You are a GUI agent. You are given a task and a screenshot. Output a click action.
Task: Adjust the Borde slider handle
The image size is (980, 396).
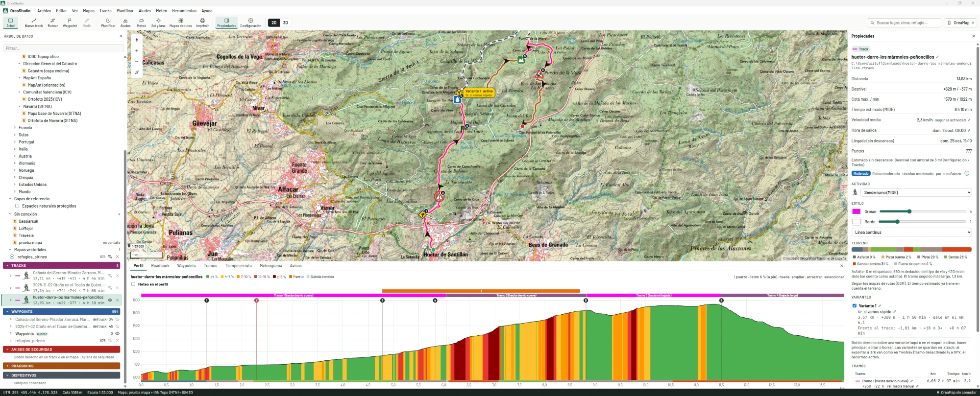[897, 222]
